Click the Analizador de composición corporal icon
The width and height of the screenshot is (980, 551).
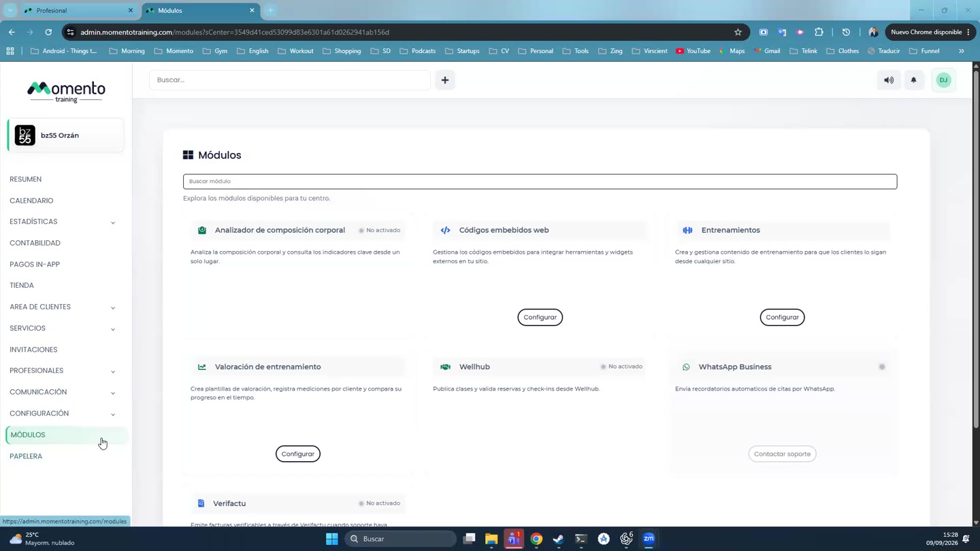point(202,231)
